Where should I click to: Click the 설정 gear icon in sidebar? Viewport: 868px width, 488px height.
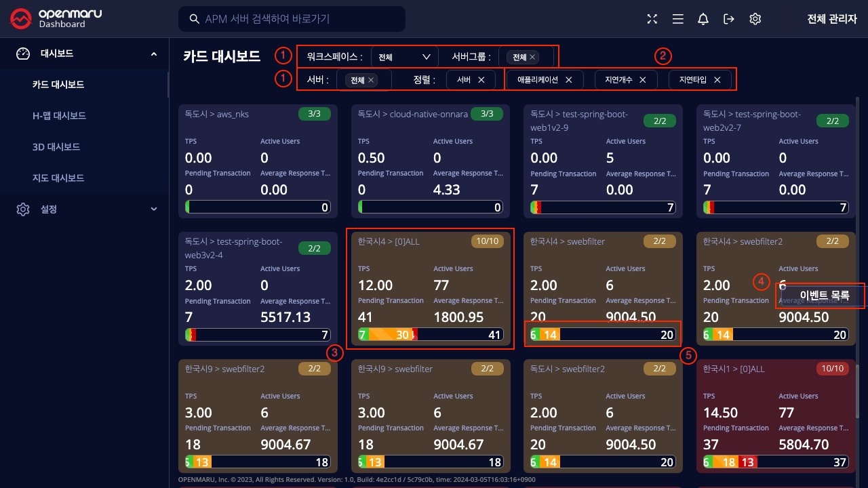[x=23, y=209]
